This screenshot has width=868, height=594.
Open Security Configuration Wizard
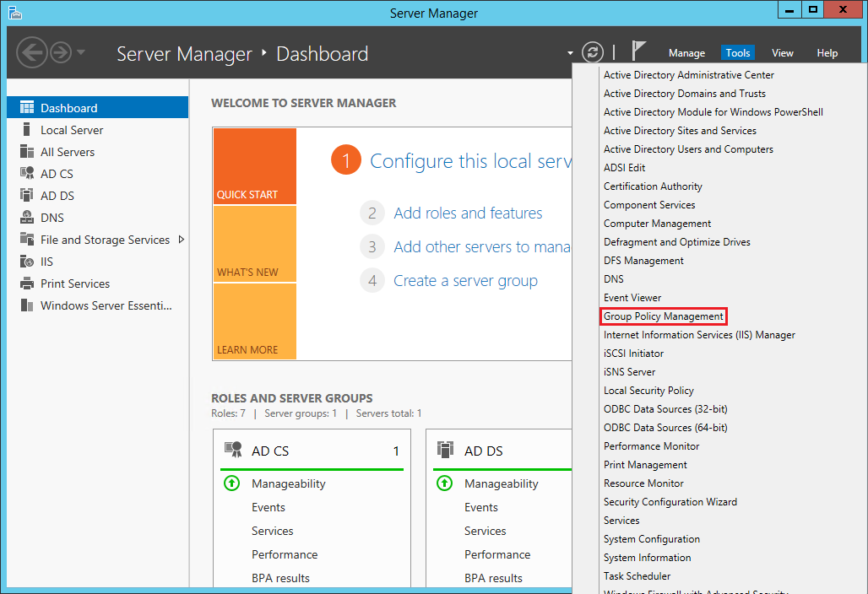coord(670,502)
